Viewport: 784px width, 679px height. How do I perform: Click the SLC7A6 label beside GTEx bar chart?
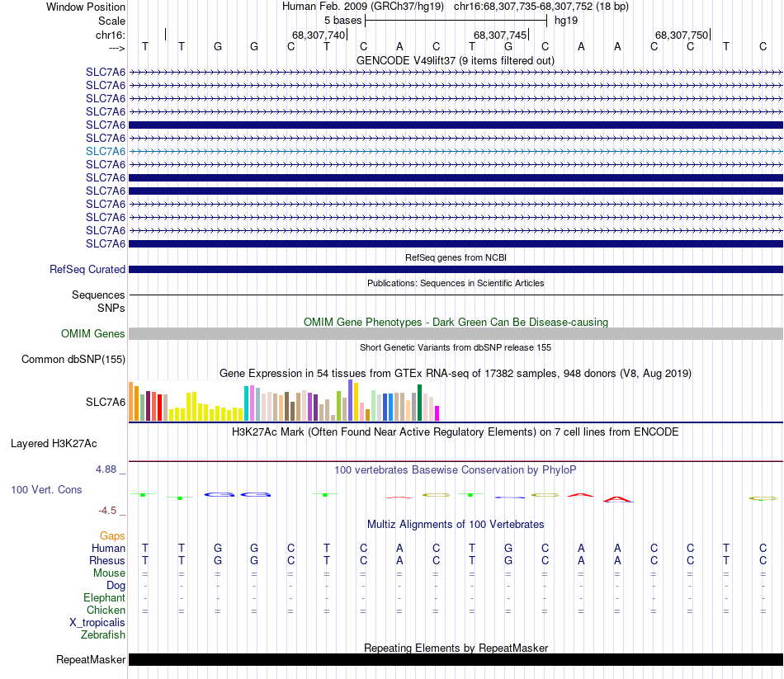pos(106,402)
